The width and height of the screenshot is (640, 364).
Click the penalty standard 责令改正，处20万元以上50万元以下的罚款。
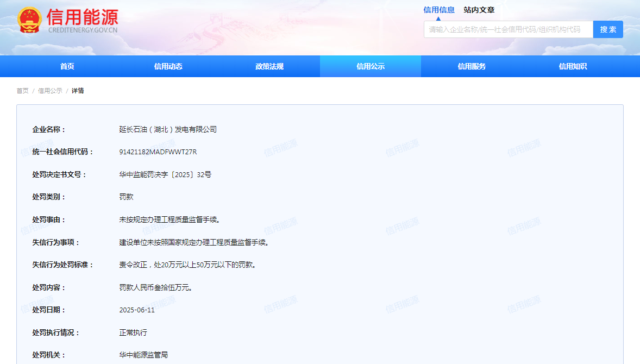[189, 265]
